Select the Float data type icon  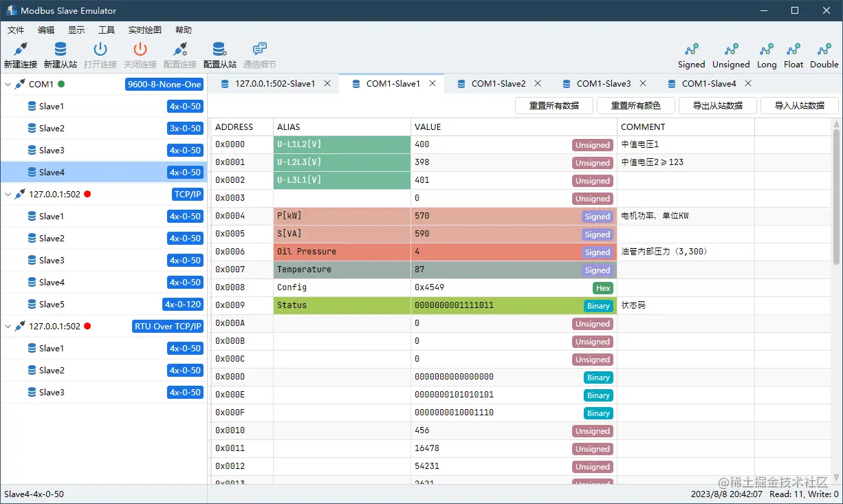pyautogui.click(x=793, y=50)
